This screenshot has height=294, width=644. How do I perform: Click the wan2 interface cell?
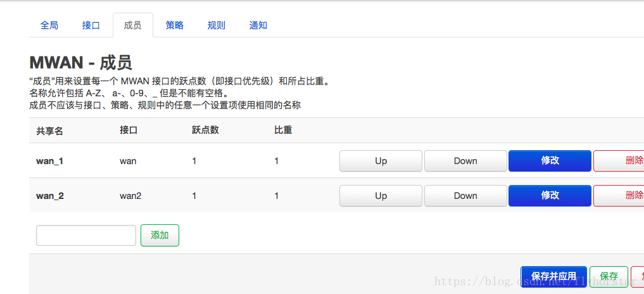point(130,196)
